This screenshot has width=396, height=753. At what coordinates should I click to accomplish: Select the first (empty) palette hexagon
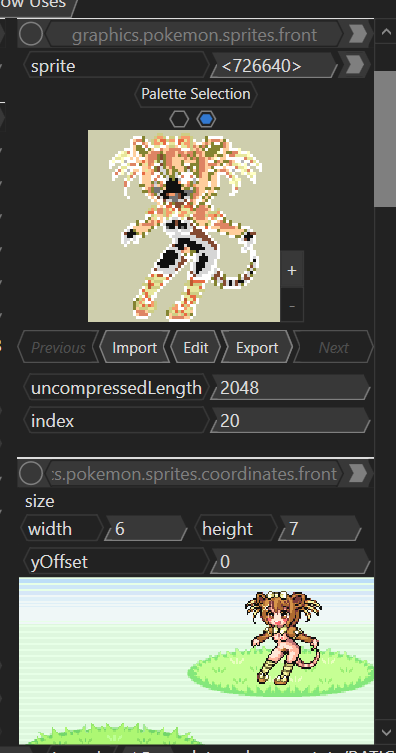[179, 119]
